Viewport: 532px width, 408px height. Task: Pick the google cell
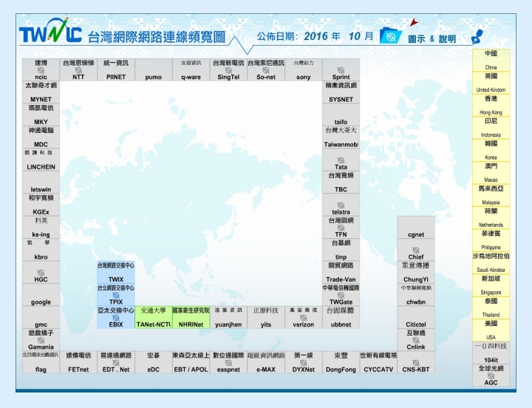pos(41,295)
